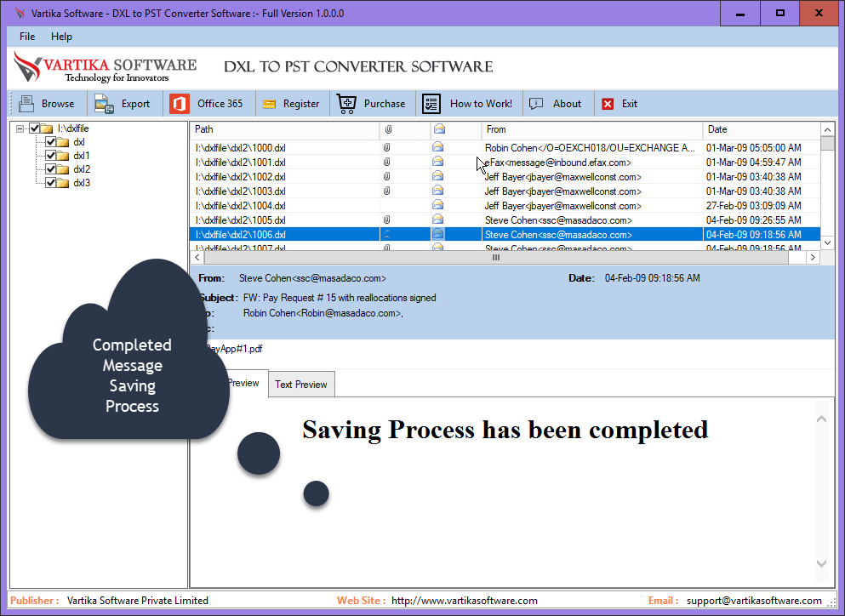This screenshot has height=616, width=845.
Task: Sort by the attachment column header
Action: 405,129
